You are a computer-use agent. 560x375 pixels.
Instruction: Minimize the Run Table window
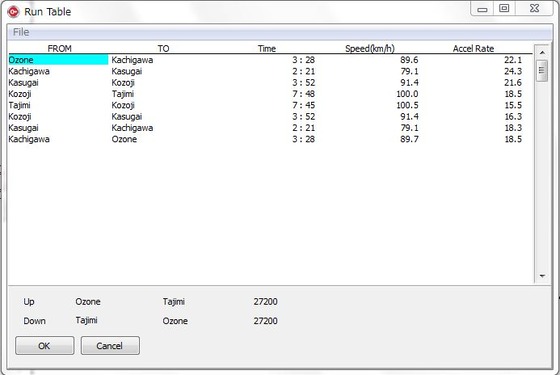pyautogui.click(x=482, y=9)
